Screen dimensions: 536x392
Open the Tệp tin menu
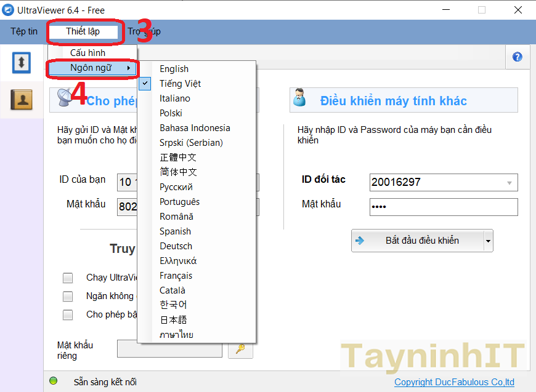[24, 31]
